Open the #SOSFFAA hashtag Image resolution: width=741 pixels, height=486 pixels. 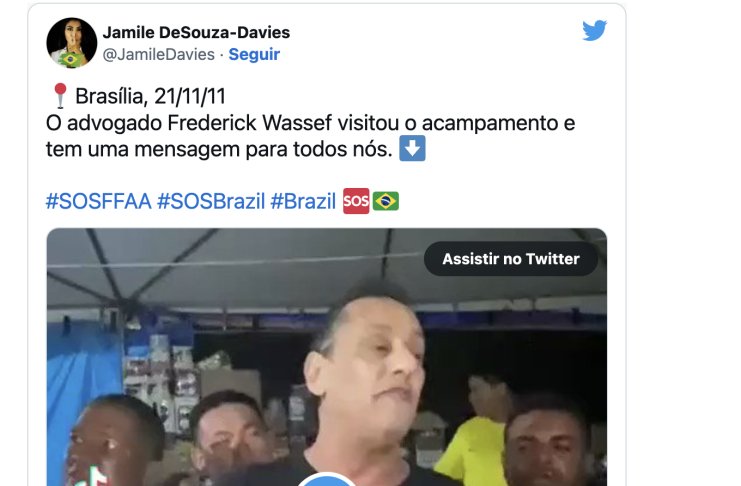pyautogui.click(x=98, y=201)
